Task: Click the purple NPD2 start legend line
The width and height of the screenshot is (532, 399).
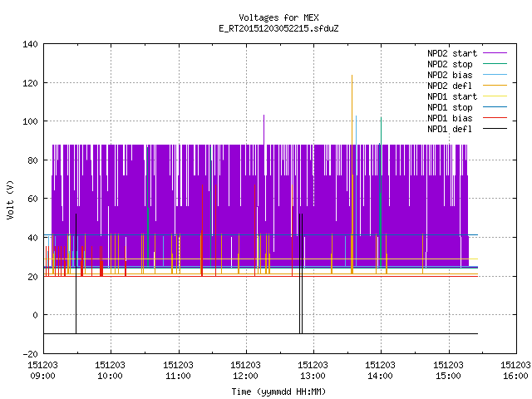Action: point(495,53)
